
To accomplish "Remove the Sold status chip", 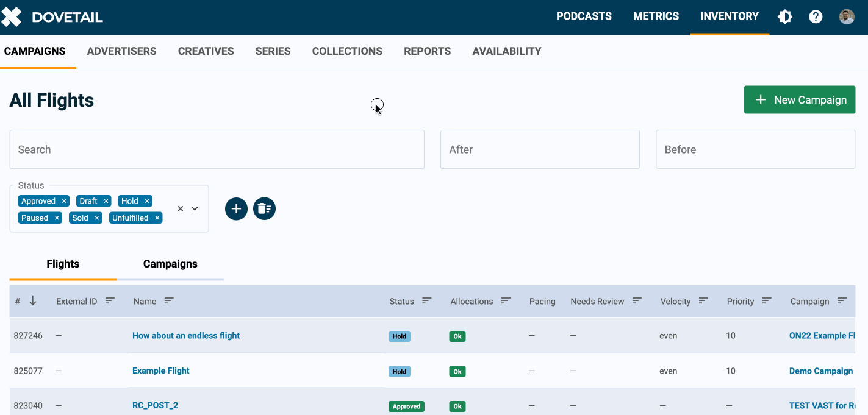I will click(x=96, y=218).
